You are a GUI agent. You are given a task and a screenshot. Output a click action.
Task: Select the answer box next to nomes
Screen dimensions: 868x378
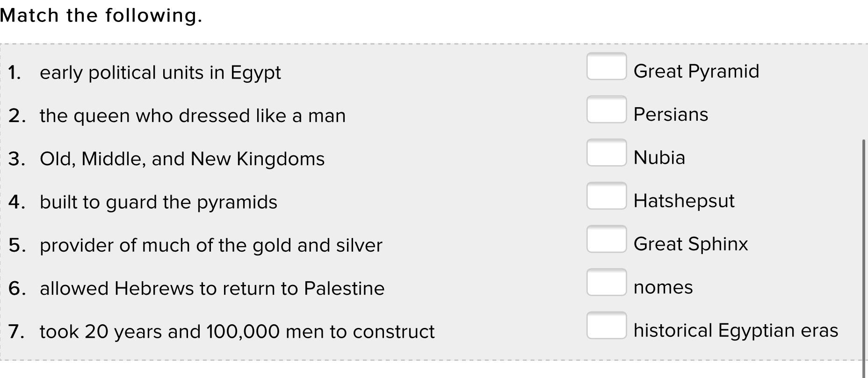(x=607, y=282)
